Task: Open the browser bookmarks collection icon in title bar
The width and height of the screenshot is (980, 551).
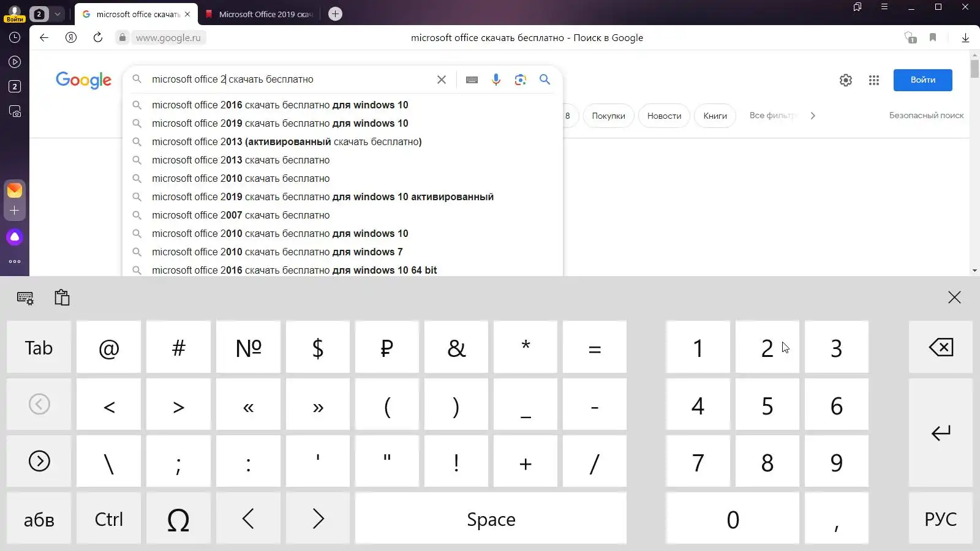Action: [858, 7]
